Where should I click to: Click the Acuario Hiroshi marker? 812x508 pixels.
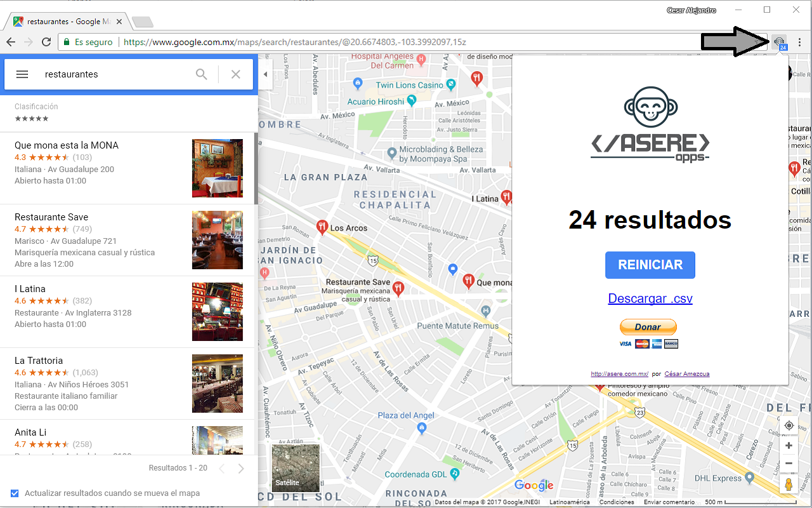(412, 100)
